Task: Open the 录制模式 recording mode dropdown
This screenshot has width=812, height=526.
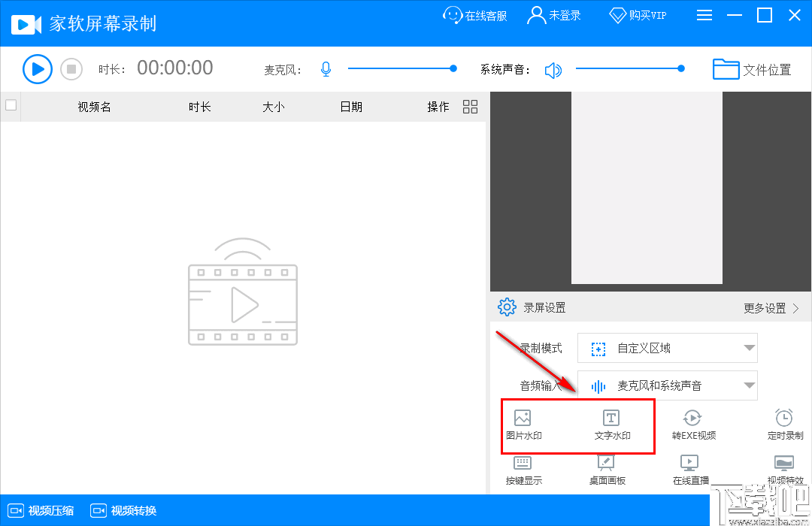Action: pyautogui.click(x=667, y=348)
